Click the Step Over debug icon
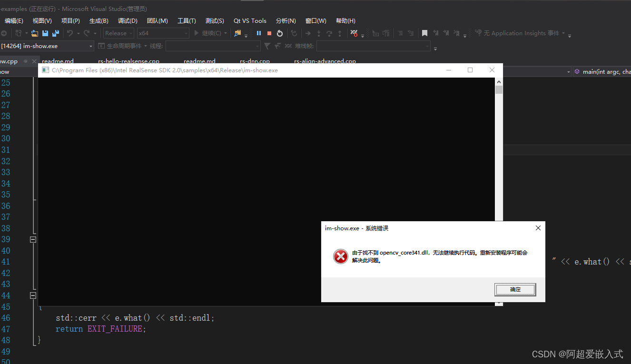The width and height of the screenshot is (631, 364). coord(329,33)
